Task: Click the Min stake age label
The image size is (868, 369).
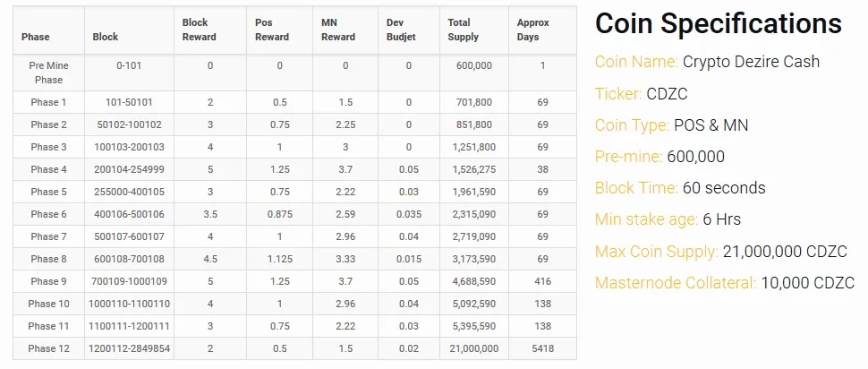Action: pos(646,219)
